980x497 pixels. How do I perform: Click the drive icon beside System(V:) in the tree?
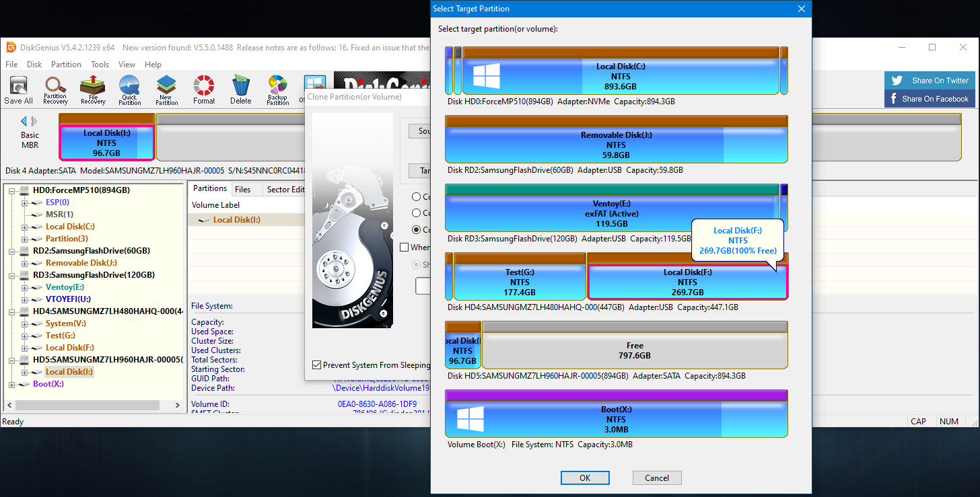pyautogui.click(x=38, y=323)
